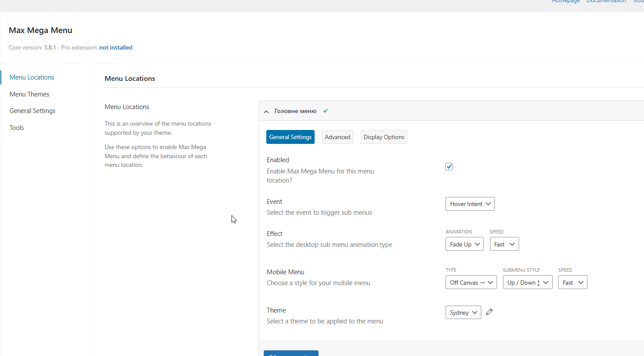Click the Max Mega Menu page title
Viewport: 644px width, 356px height.
[x=40, y=30]
